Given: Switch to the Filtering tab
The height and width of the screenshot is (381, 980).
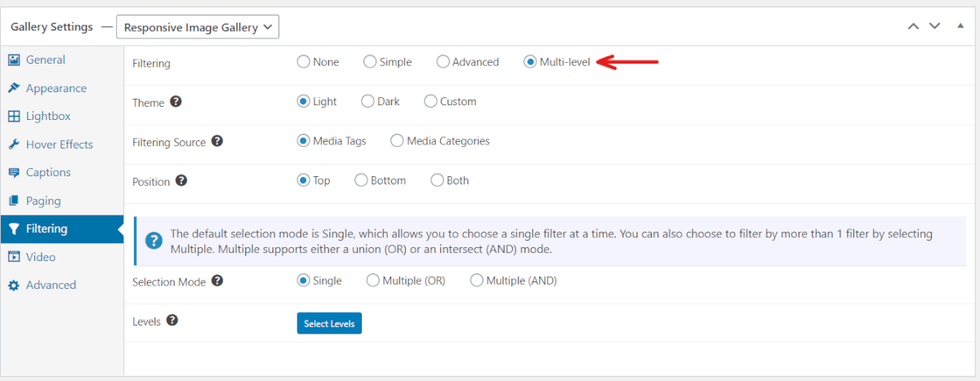Looking at the screenshot, I should pos(61,229).
